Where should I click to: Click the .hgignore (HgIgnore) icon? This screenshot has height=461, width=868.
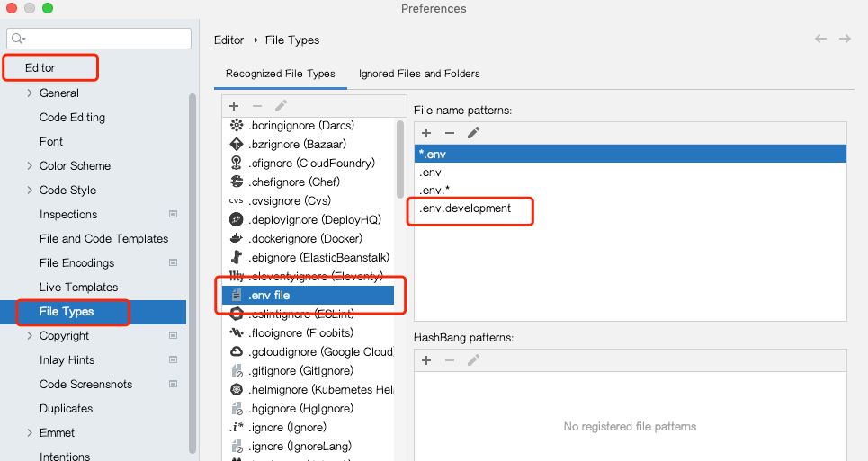tap(237, 409)
